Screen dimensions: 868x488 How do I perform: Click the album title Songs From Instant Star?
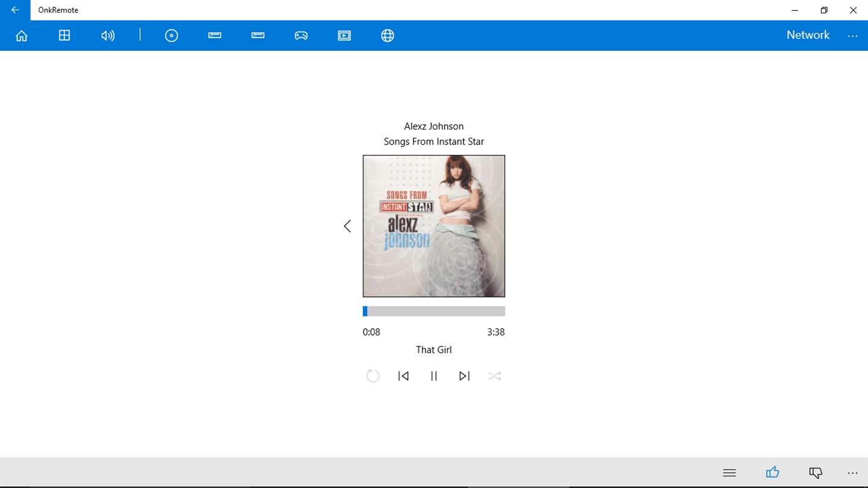pyautogui.click(x=434, y=142)
